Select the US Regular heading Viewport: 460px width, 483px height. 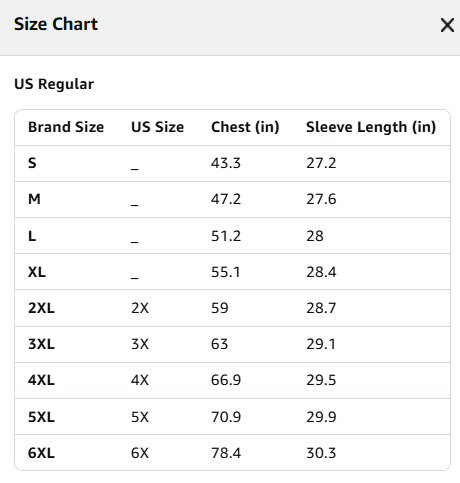[54, 84]
